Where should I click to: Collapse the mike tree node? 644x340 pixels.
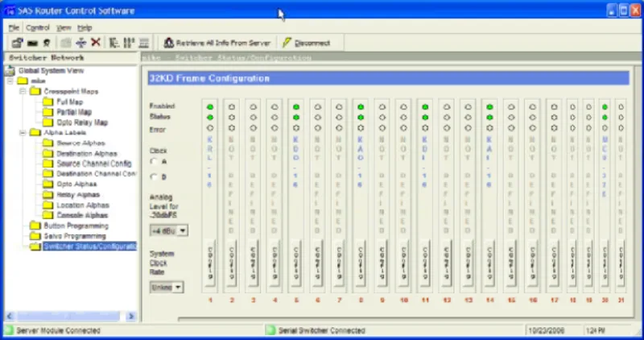(x=10, y=81)
